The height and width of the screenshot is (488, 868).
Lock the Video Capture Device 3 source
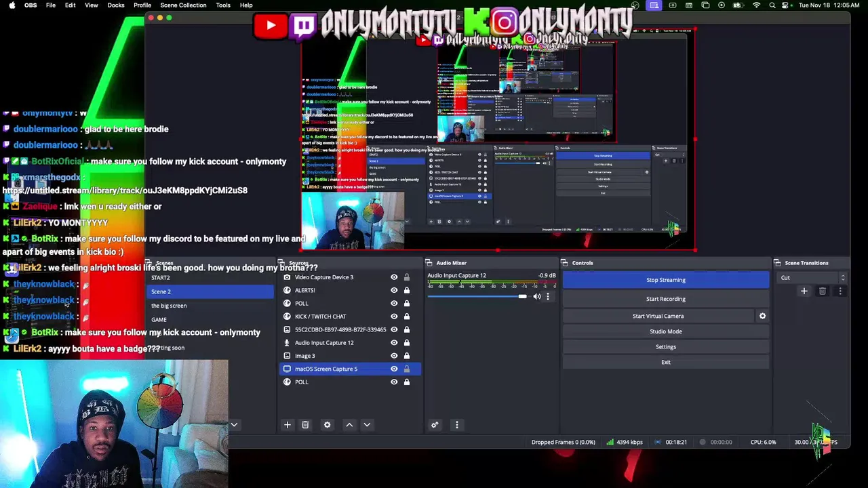click(407, 277)
